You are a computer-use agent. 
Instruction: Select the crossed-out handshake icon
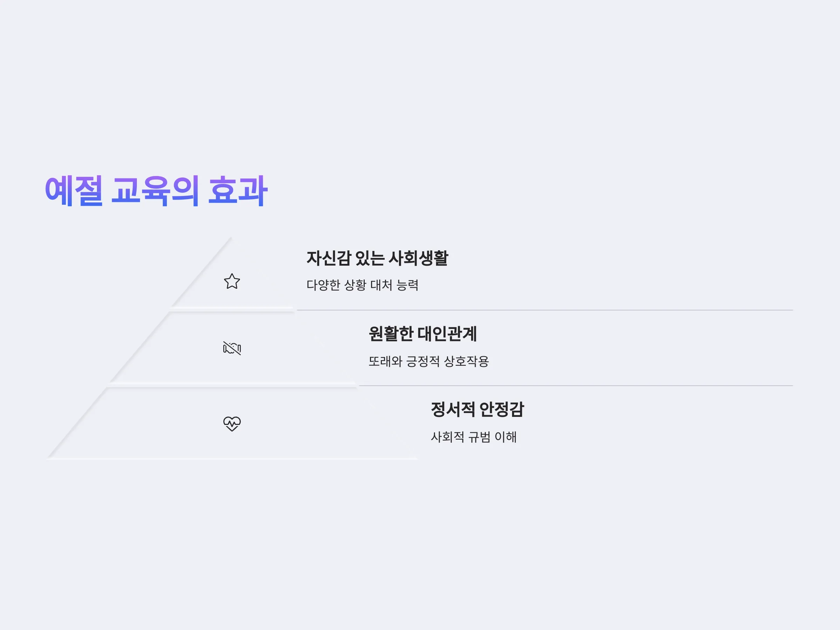coord(232,348)
